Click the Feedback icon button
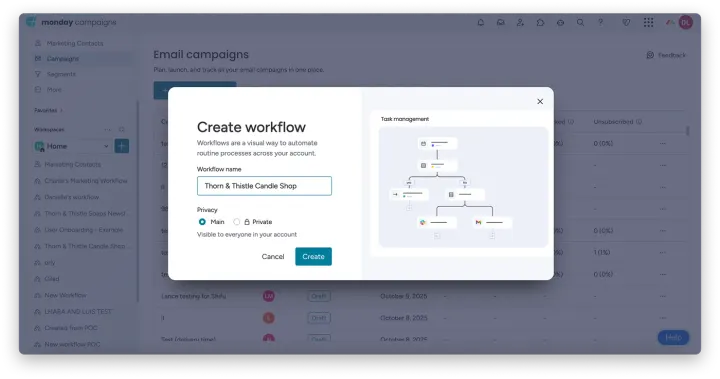This screenshot has width=720, height=379. [x=650, y=55]
